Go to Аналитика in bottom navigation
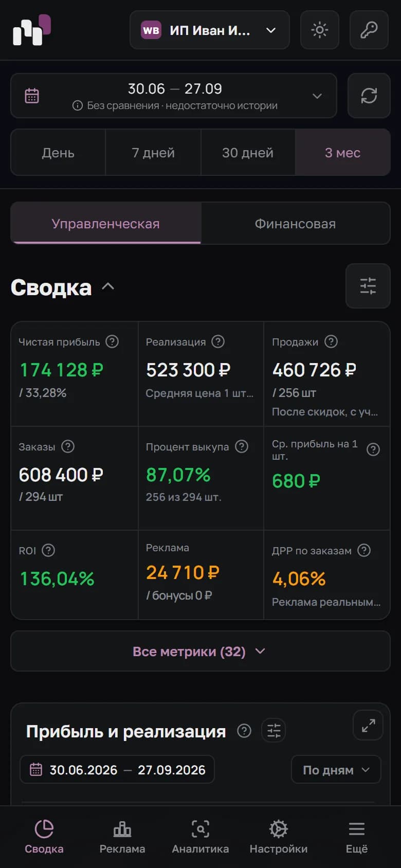The height and width of the screenshot is (868, 401). pyautogui.click(x=200, y=837)
